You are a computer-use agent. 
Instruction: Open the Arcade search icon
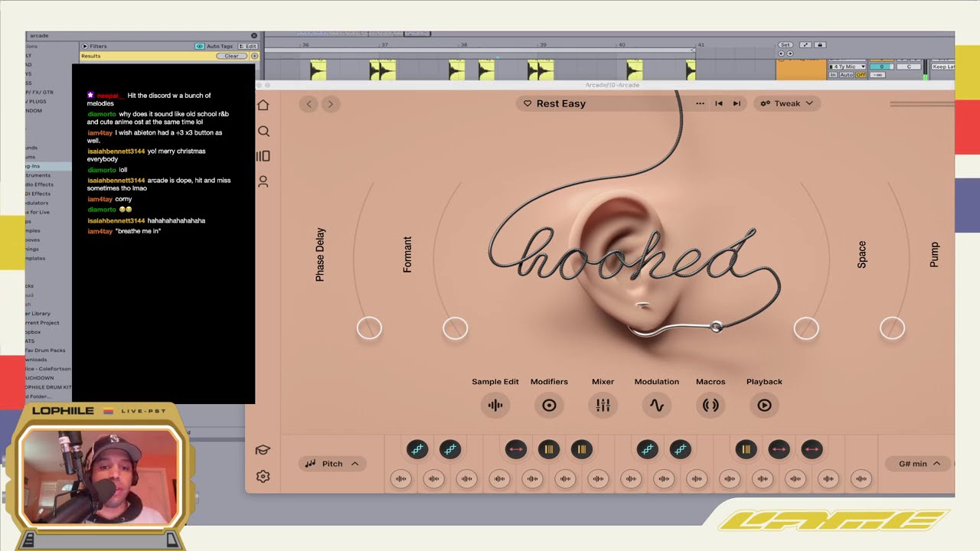pyautogui.click(x=263, y=132)
